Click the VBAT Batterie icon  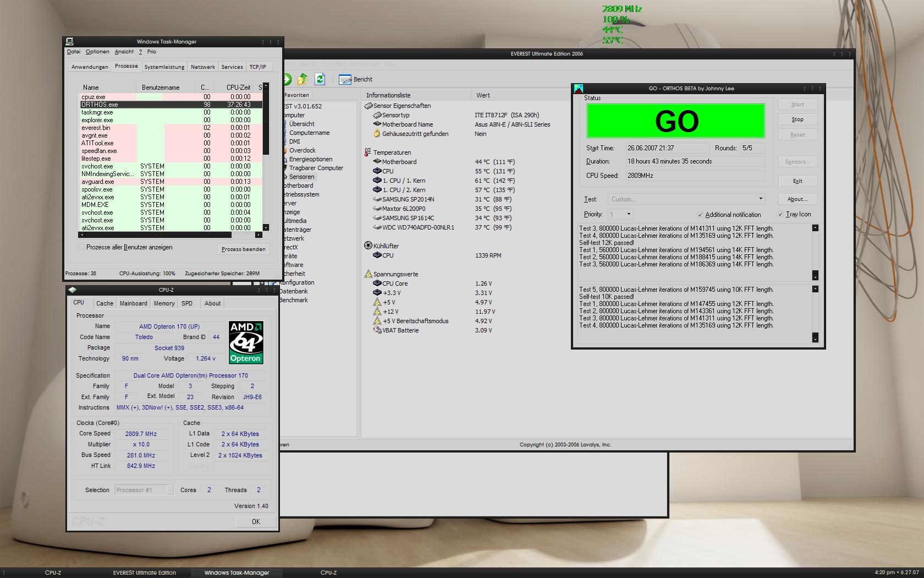(377, 330)
